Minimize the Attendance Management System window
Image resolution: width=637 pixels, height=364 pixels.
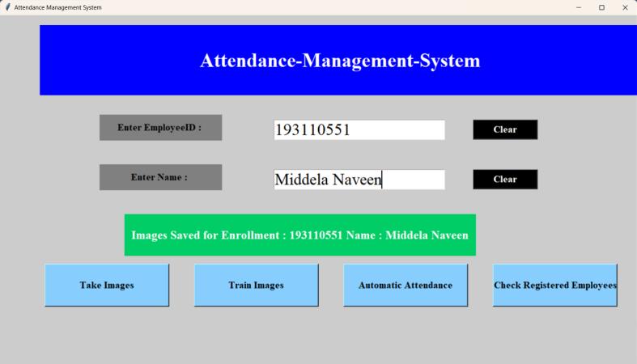click(579, 7)
